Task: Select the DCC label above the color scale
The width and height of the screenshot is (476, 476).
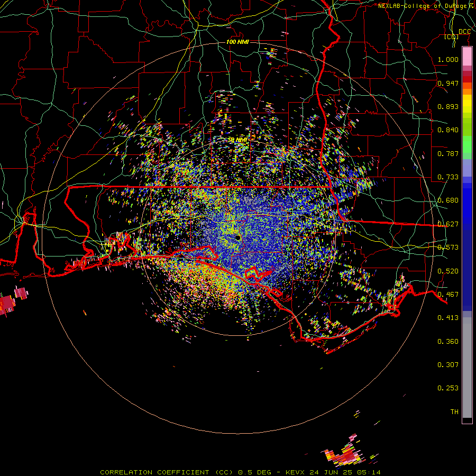Action: (464, 32)
